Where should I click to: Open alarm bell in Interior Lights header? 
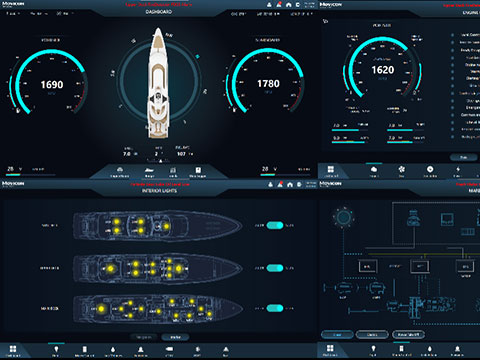280,184
